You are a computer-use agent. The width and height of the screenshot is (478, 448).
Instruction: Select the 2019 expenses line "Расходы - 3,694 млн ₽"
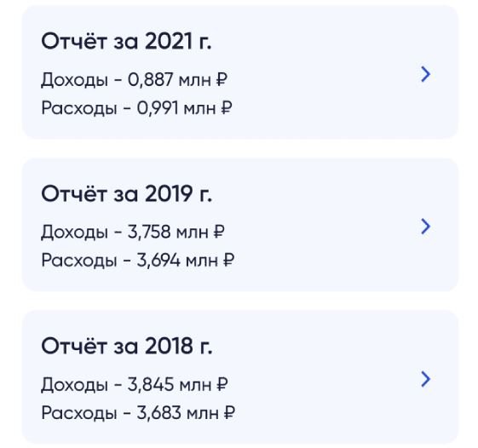[x=137, y=261]
